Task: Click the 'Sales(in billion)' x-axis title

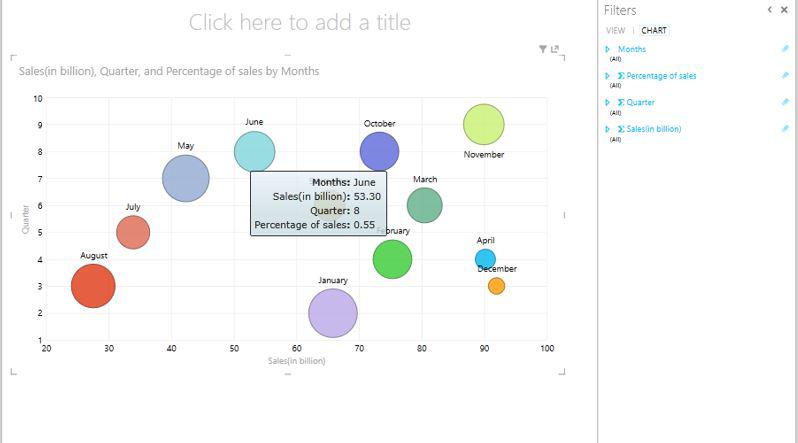Action: (297, 361)
